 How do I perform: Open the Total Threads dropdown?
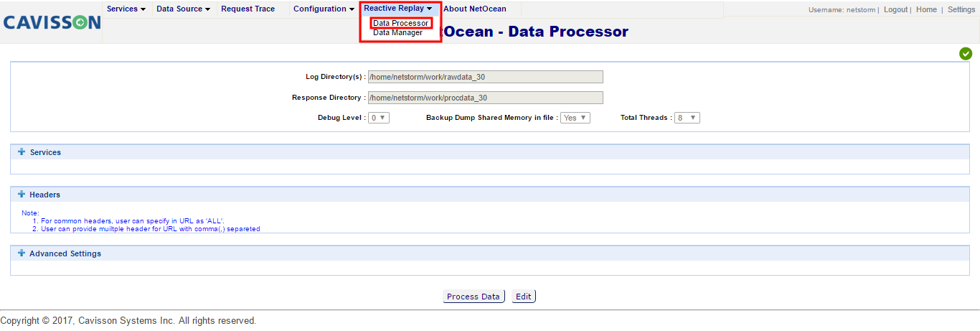tap(687, 118)
